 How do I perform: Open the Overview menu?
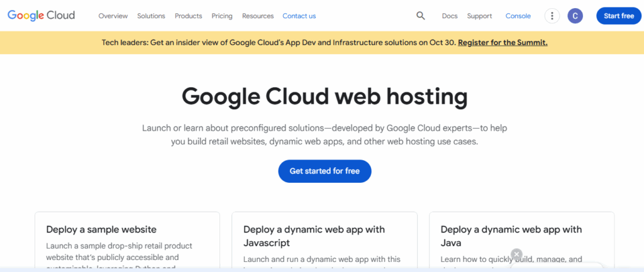coord(113,16)
